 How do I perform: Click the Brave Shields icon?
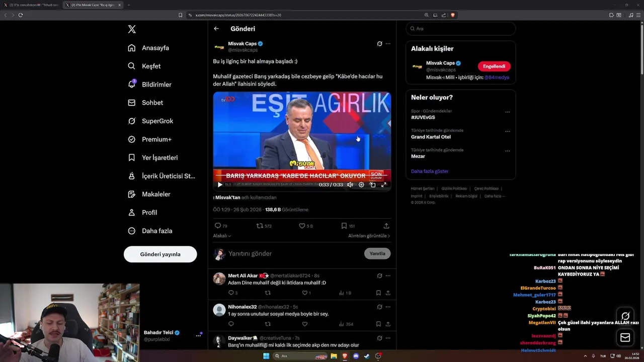(453, 15)
